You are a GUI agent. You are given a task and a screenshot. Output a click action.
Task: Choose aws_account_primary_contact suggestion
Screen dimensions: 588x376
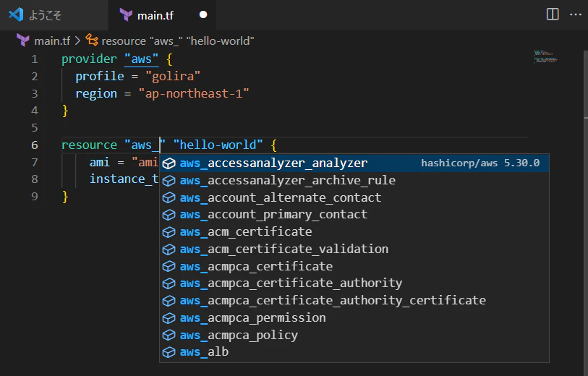click(x=354, y=215)
